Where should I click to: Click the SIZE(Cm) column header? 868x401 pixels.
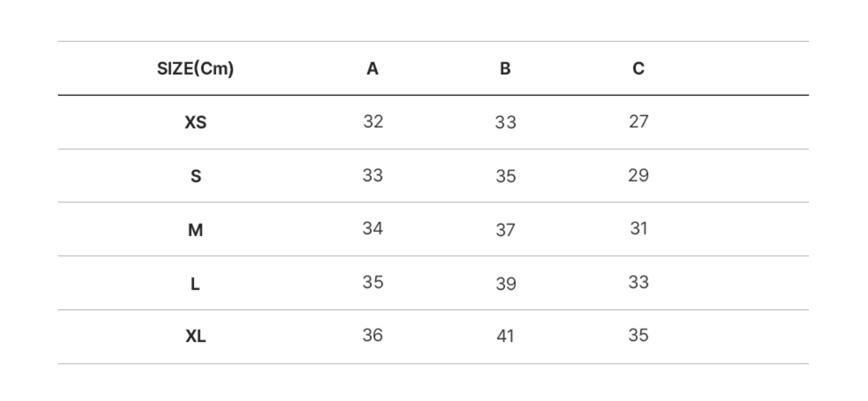[195, 69]
